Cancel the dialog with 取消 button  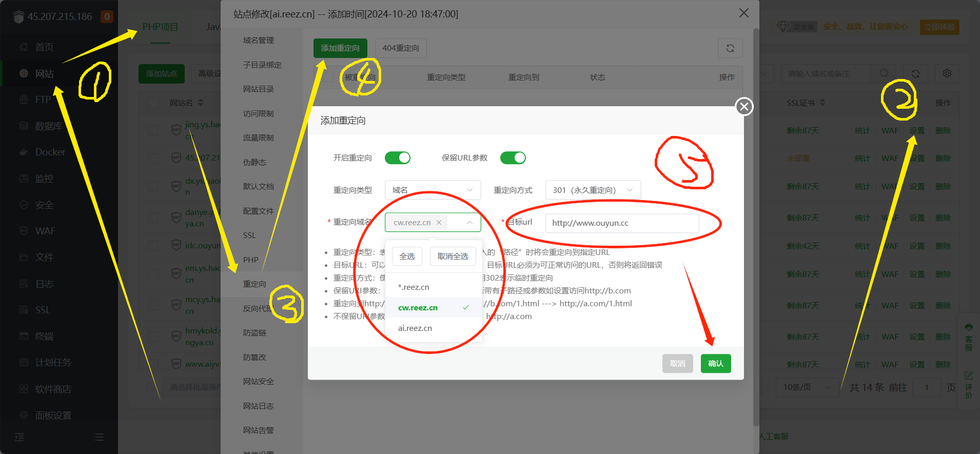[x=678, y=364]
